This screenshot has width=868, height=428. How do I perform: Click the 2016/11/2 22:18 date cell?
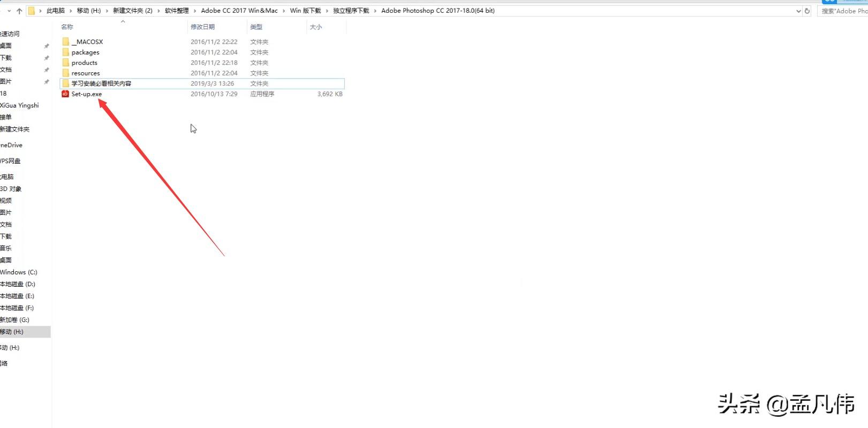point(214,63)
